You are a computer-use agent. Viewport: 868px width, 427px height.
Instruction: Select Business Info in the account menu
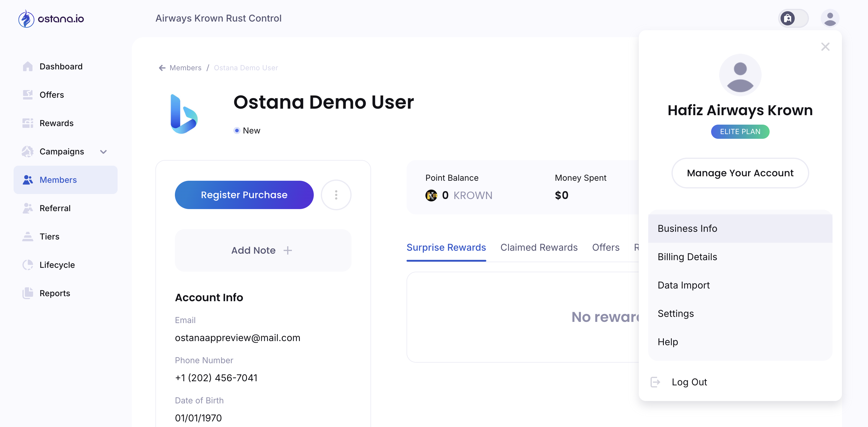(740, 229)
